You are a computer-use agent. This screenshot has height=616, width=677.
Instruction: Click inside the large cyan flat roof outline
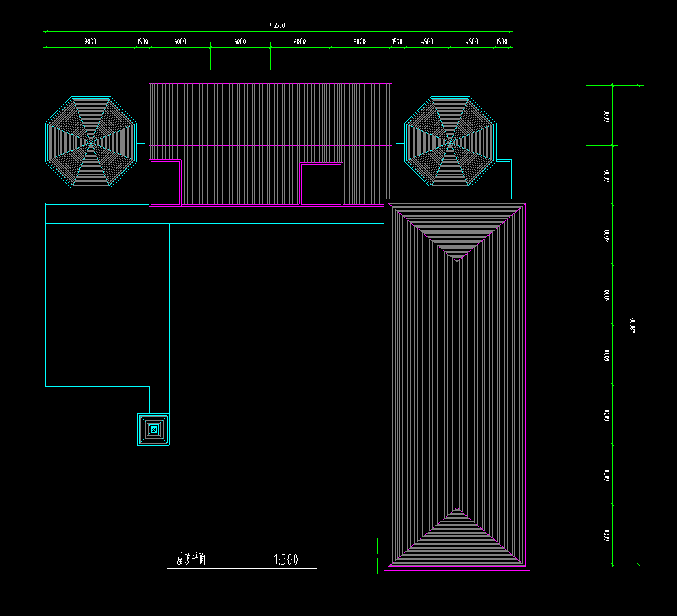coord(108,303)
